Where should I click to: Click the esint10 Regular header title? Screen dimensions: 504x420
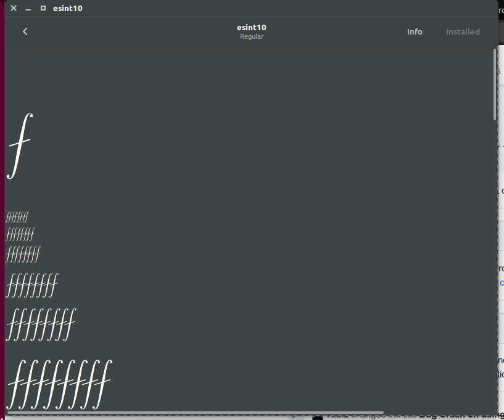click(251, 31)
